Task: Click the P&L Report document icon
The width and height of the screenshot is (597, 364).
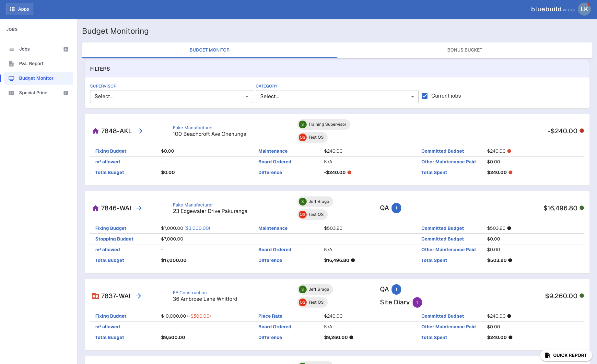Action: click(x=11, y=64)
